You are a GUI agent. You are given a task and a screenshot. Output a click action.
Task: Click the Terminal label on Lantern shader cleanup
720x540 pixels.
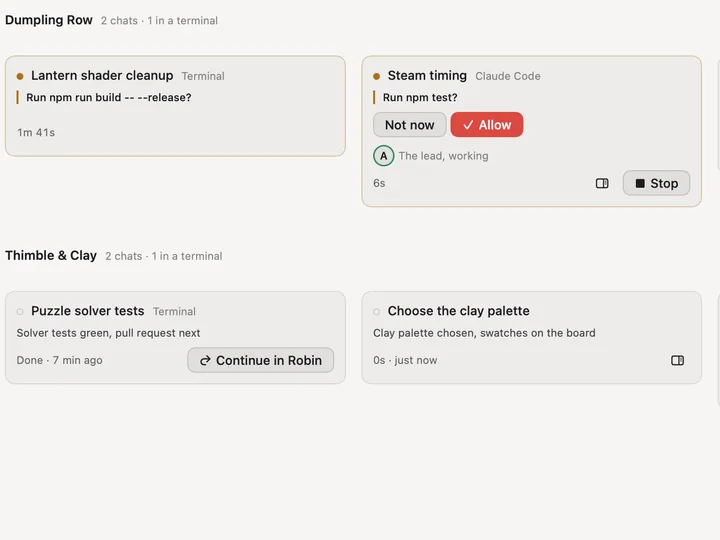point(203,76)
